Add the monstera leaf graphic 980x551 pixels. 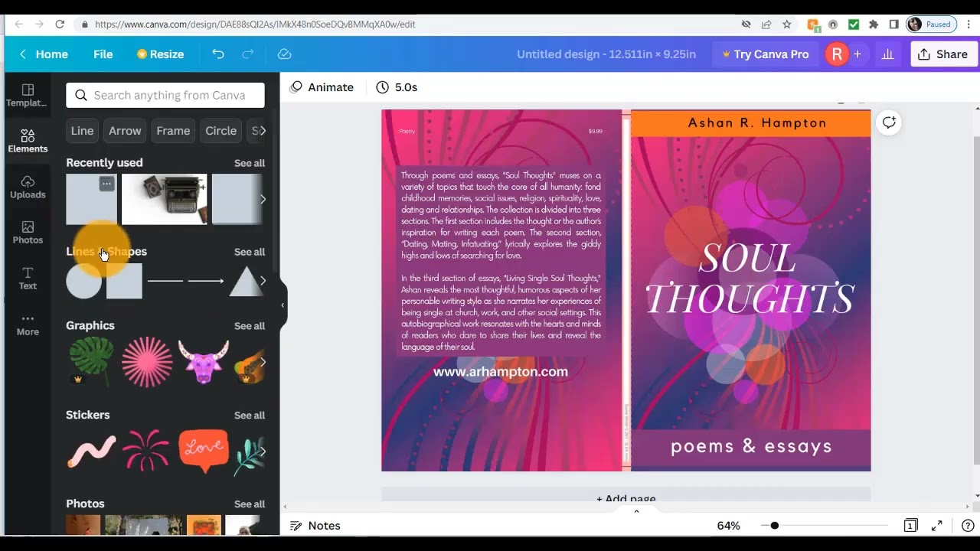tap(91, 361)
